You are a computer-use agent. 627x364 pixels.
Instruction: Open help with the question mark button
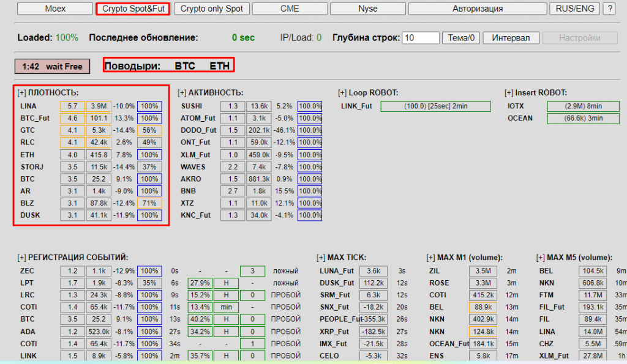[609, 9]
